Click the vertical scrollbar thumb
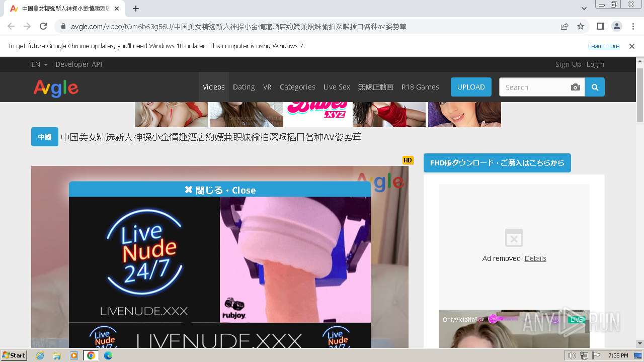The image size is (644, 362). (x=640, y=95)
